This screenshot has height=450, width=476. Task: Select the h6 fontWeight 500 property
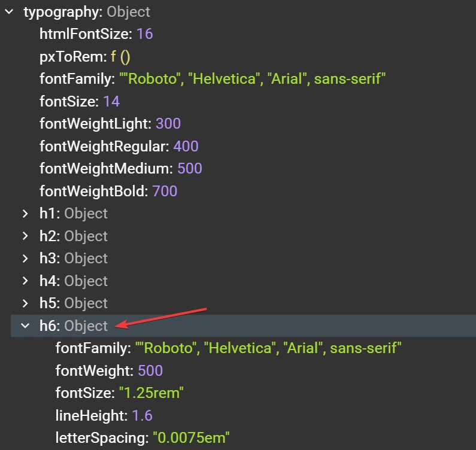click(x=109, y=370)
